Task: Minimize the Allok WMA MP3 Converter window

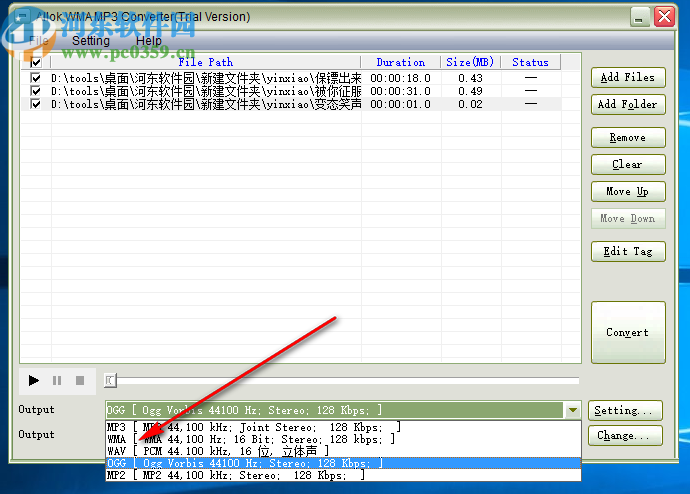Action: coord(639,17)
